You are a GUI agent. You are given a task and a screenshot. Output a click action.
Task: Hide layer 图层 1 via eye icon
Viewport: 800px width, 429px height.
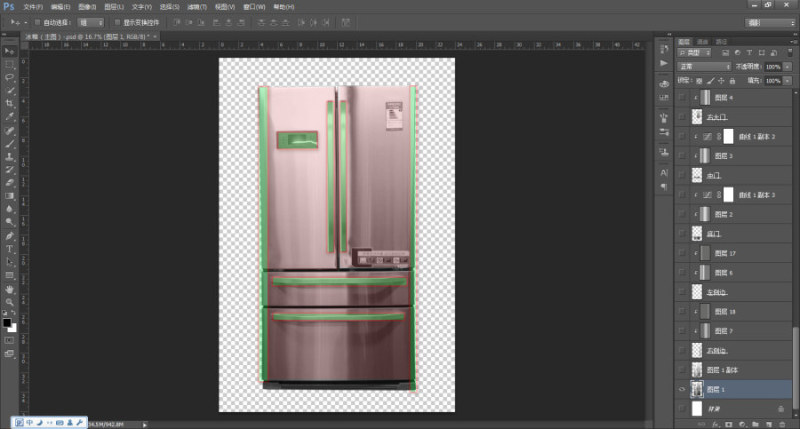coord(682,389)
